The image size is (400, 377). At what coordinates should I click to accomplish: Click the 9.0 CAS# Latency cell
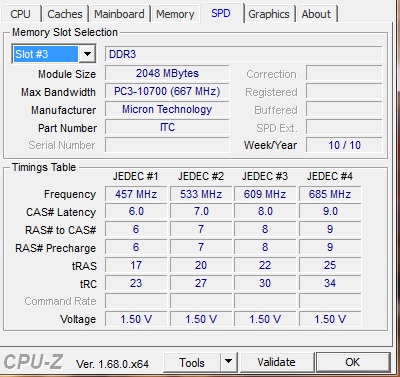pos(330,211)
